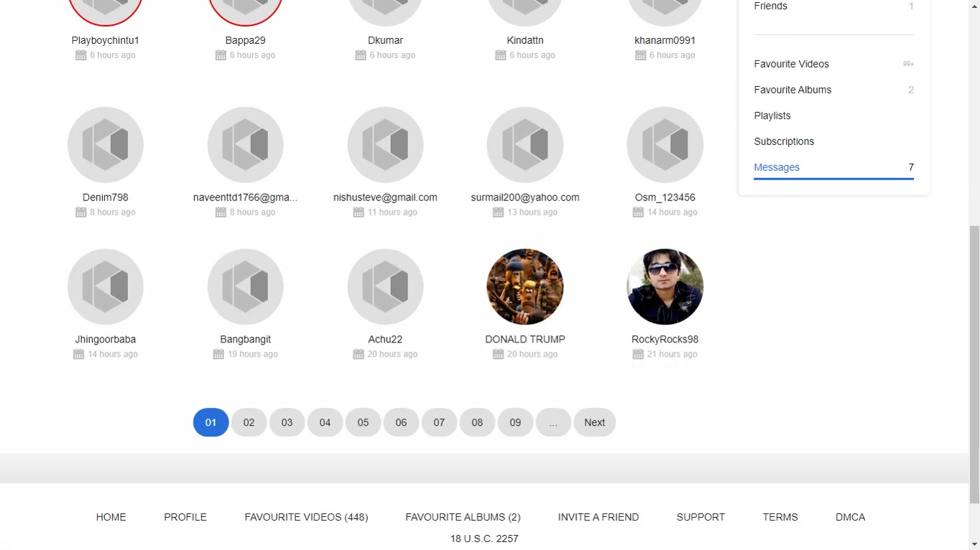Click calendar icon under Dkumar
980x550 pixels.
point(361,55)
